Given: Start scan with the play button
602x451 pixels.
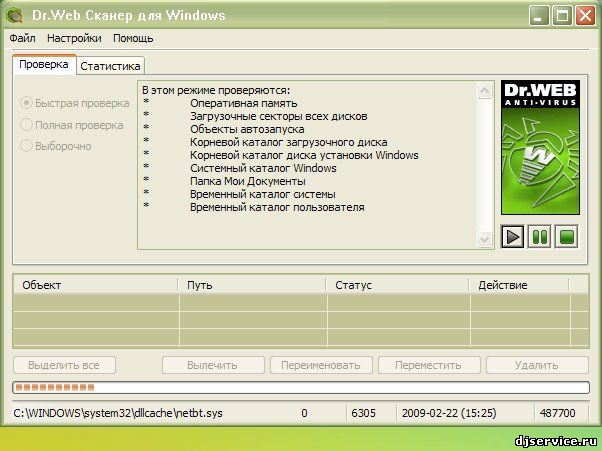Looking at the screenshot, I should point(513,237).
